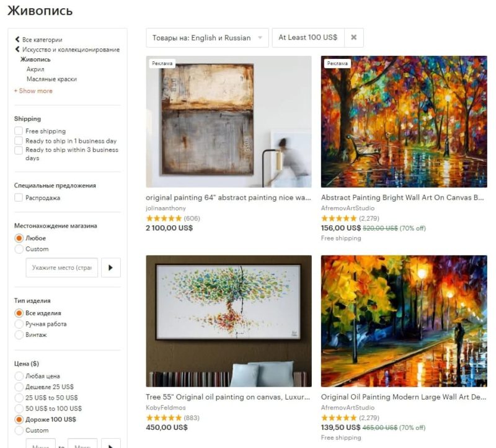This screenshot has height=448, width=496.
Task: Open the Масляные краски subcategory
Action: [x=51, y=79]
